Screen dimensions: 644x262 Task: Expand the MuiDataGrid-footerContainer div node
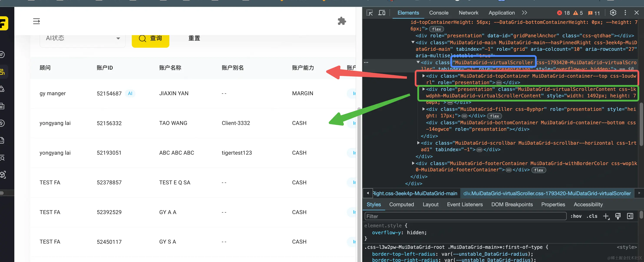(x=413, y=163)
